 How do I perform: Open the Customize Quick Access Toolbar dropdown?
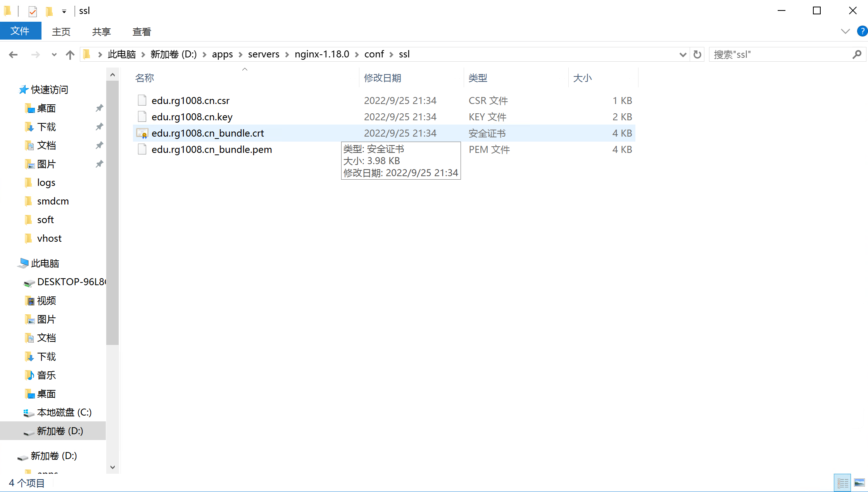click(64, 12)
